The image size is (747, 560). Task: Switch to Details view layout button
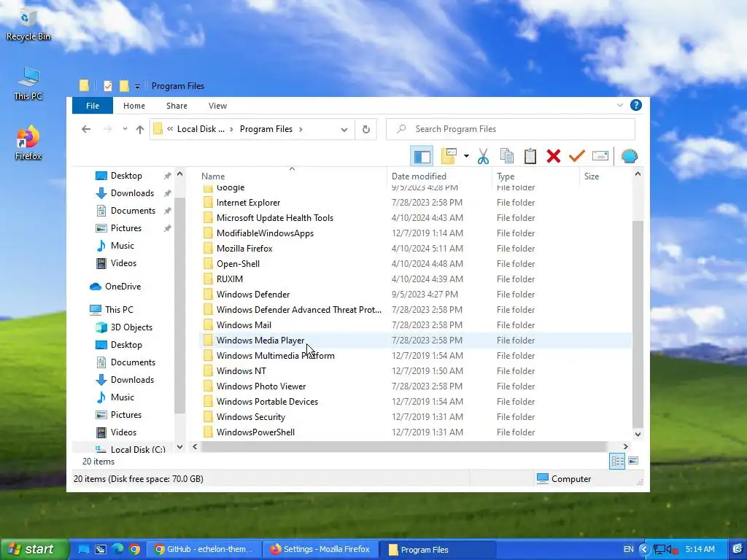click(617, 461)
